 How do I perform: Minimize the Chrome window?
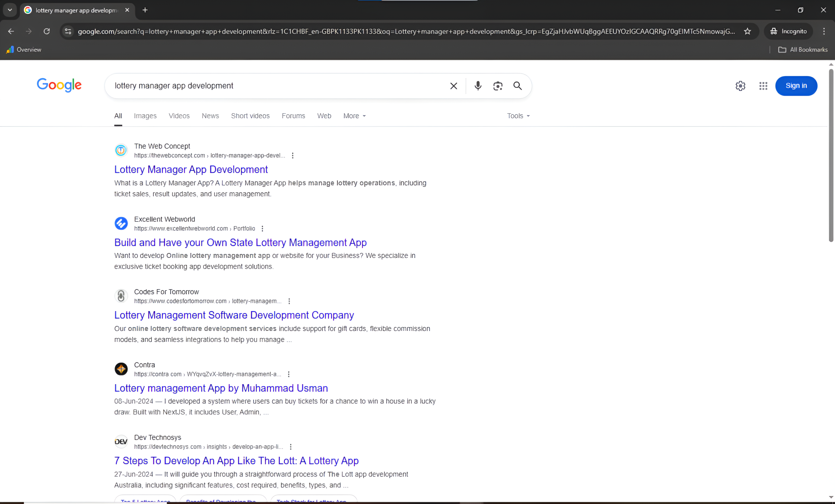(778, 10)
